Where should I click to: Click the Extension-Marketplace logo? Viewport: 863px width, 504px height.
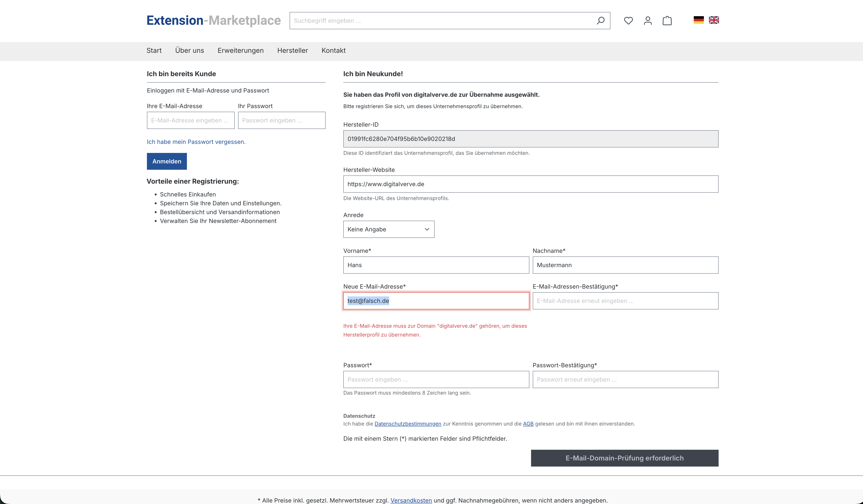pyautogui.click(x=213, y=21)
